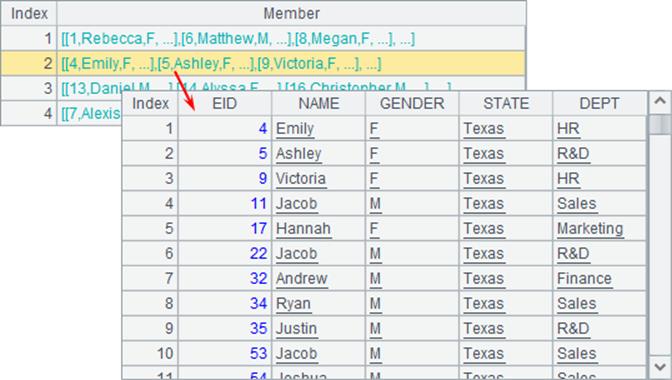Open the Emily name link
Viewport: 672px width, 380px height.
[x=295, y=129]
